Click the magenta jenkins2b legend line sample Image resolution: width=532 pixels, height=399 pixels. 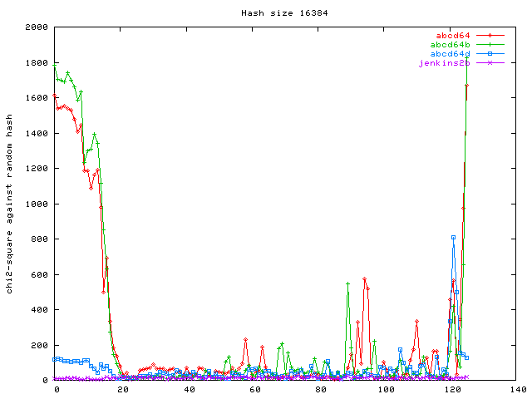click(x=490, y=63)
